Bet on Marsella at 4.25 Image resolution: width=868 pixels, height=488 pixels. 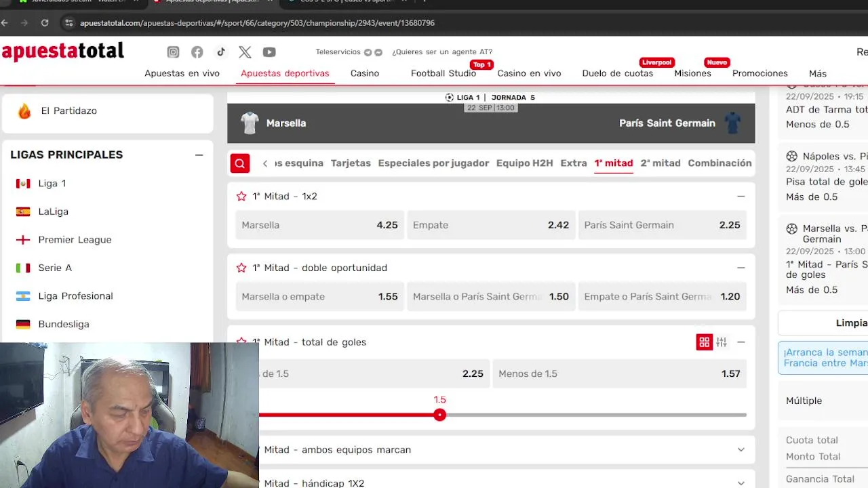click(x=319, y=225)
